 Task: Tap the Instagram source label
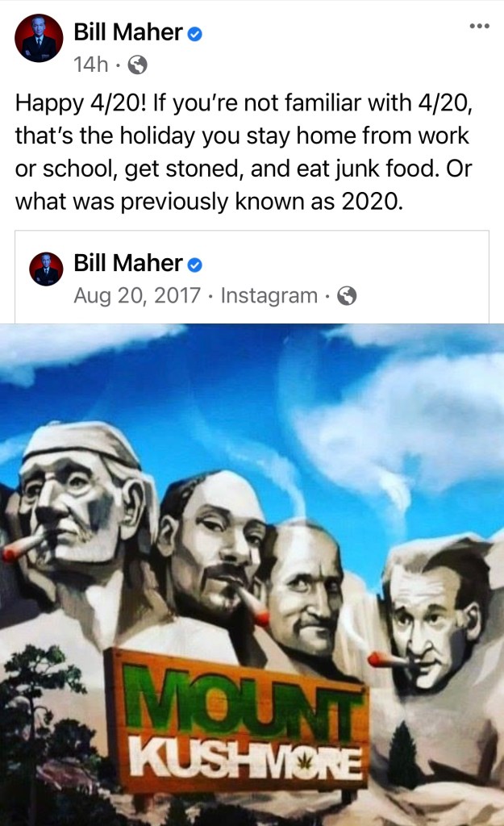click(269, 295)
